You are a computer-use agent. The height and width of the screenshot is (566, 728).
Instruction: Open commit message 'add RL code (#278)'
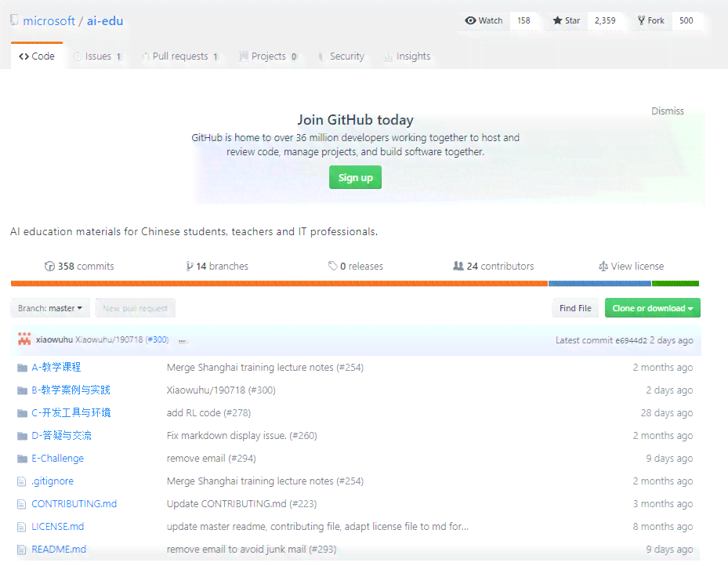tap(208, 413)
